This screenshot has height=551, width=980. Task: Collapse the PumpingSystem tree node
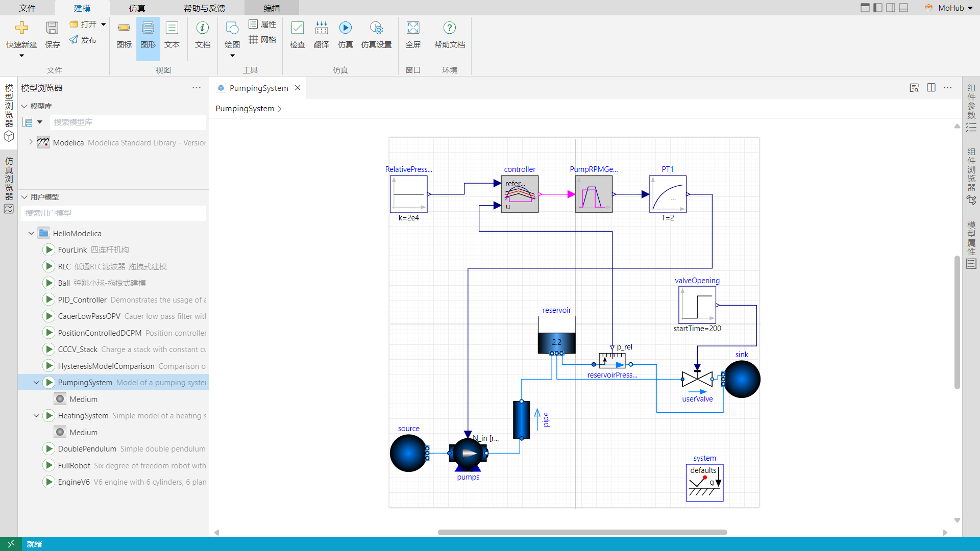[36, 382]
